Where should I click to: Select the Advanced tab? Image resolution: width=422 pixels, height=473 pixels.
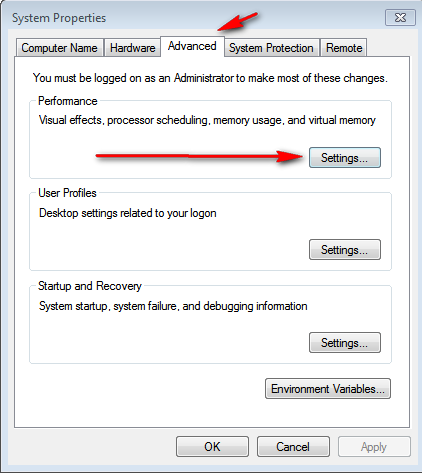point(192,46)
